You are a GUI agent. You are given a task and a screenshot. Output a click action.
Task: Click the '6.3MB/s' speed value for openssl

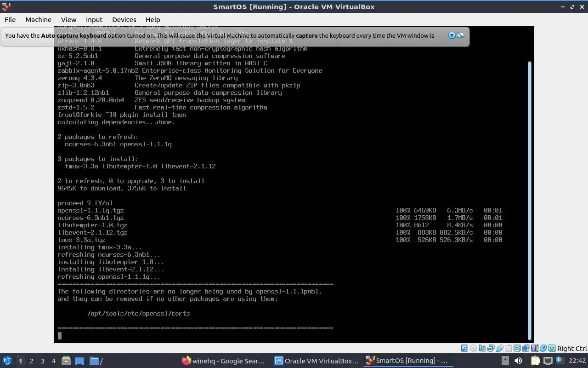pos(460,210)
